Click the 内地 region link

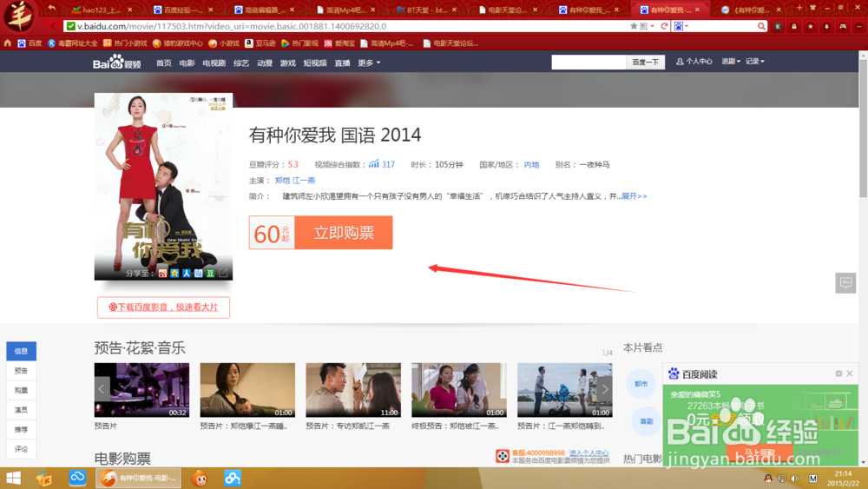tap(531, 164)
